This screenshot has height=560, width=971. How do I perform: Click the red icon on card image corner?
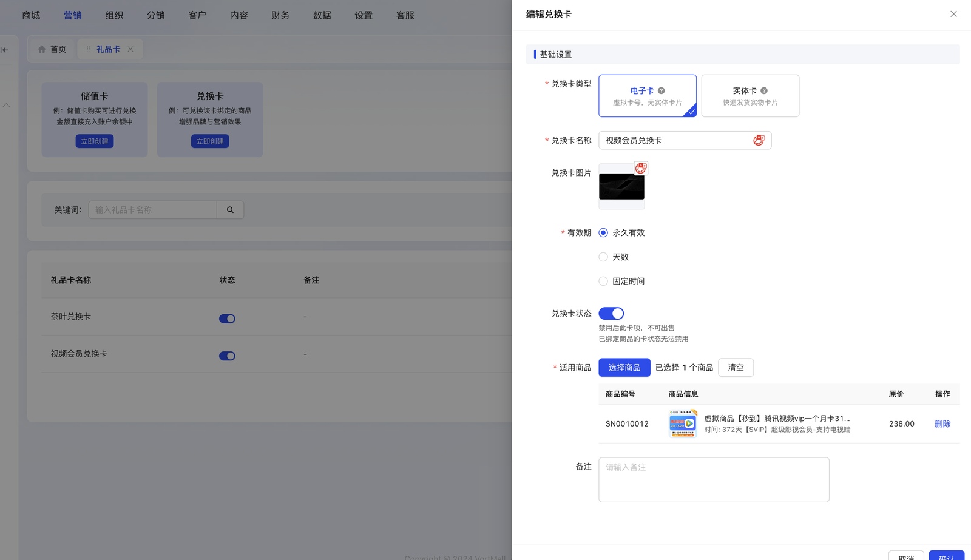click(641, 168)
